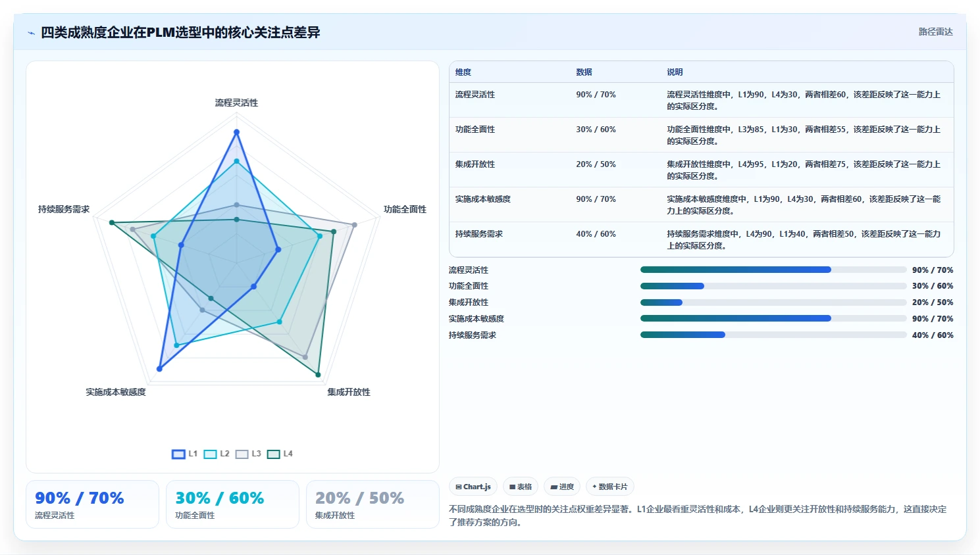Open the 90% / 70% 流程灵活性 card

pos(92,504)
